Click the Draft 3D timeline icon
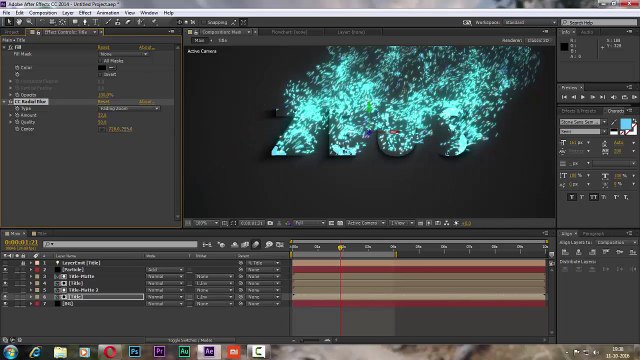Image resolution: width=640 pixels, height=360 pixels. pyautogui.click(x=221, y=244)
